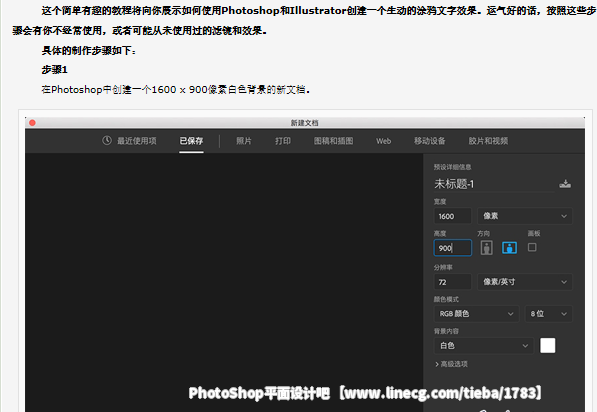597x412 pixels.
Task: Close the 新建文档 dialog via red button
Action: point(32,123)
